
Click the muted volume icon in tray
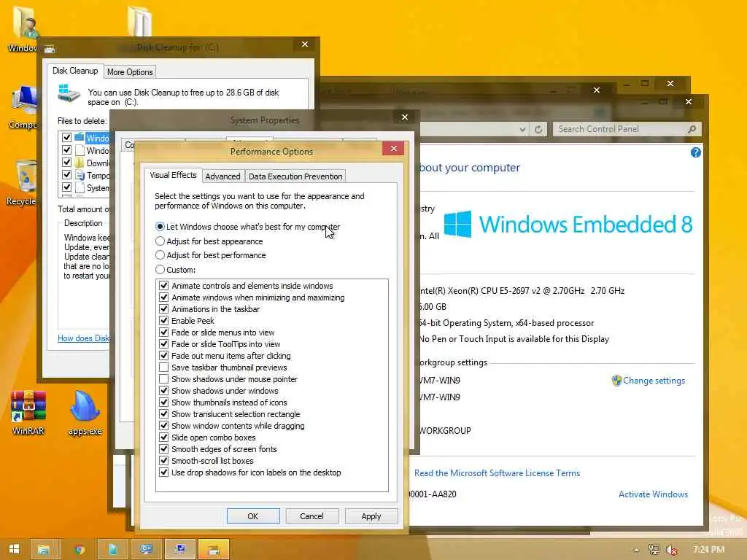671,550
